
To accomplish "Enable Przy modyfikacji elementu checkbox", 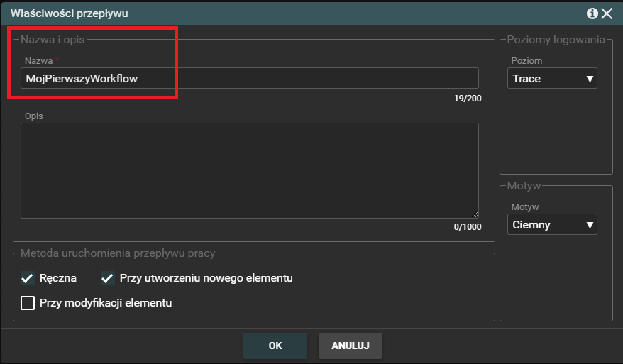I will tap(28, 303).
